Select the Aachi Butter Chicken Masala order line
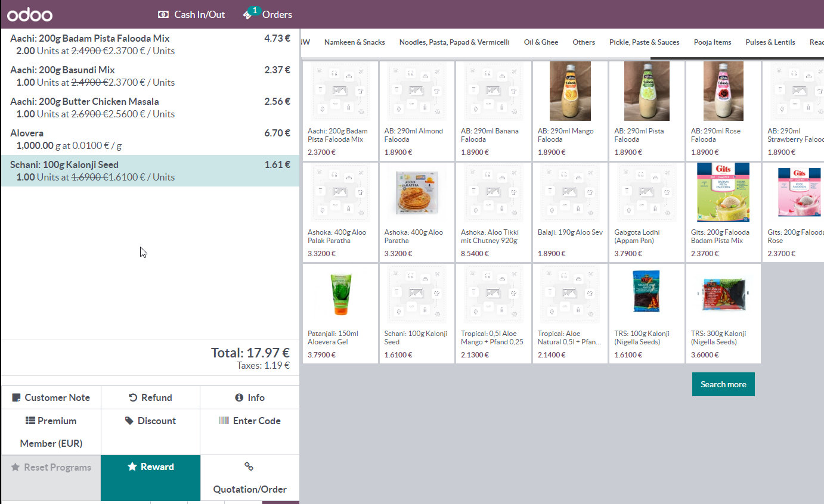Screen dimensions: 824x504 point(150,108)
